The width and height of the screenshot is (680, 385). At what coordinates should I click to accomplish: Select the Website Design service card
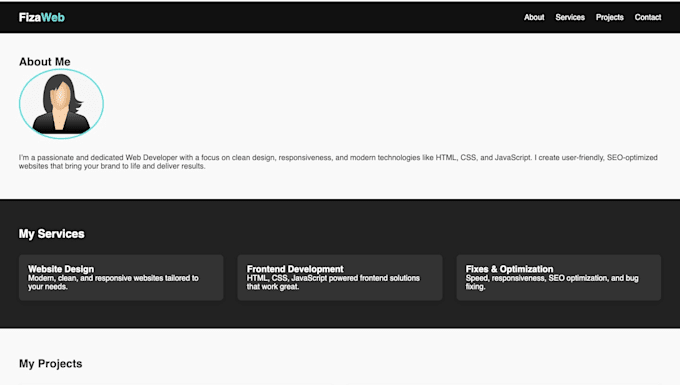121,277
